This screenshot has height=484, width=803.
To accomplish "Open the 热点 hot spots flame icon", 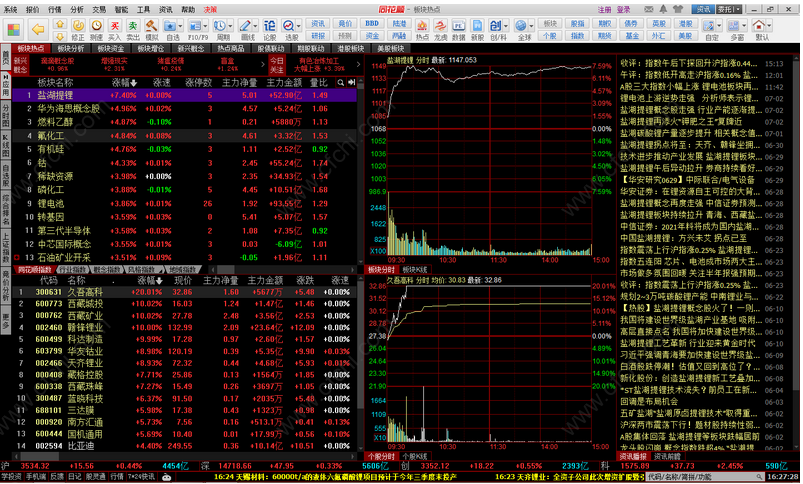I will 422,29.
